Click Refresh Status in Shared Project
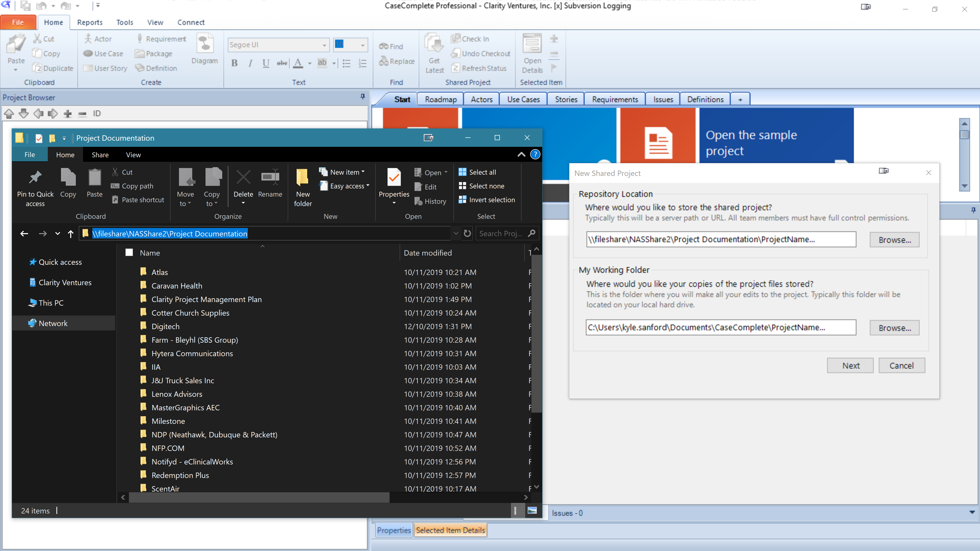Viewport: 980px width, 551px height. pos(479,68)
